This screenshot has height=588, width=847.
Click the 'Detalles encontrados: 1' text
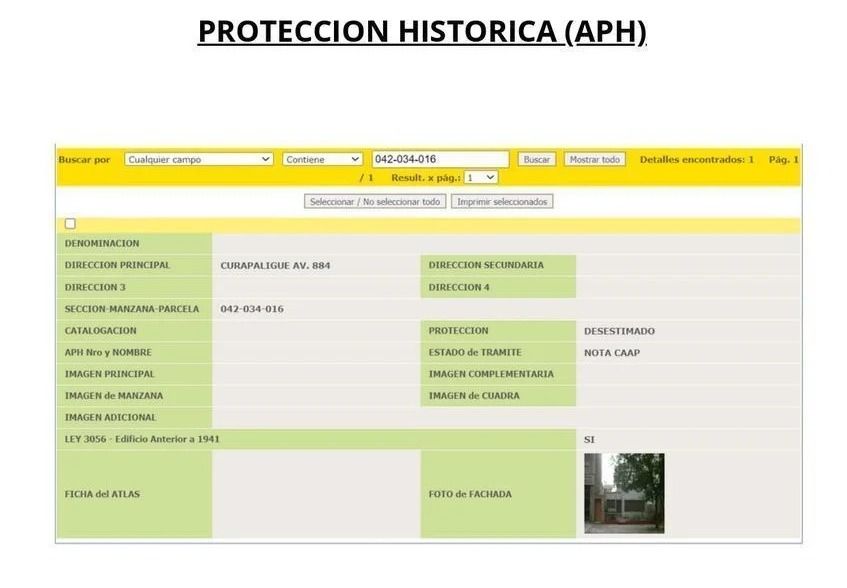point(696,159)
